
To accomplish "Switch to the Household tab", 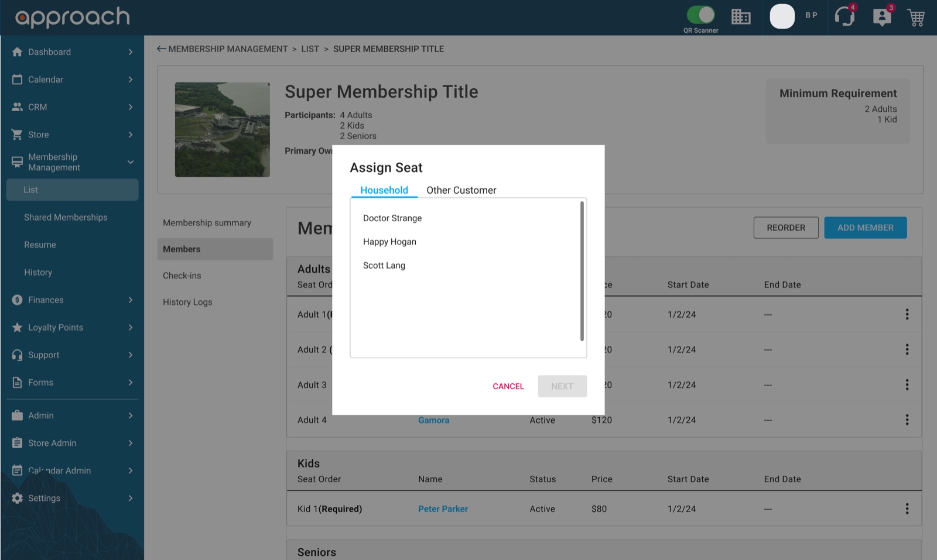I will (x=384, y=190).
